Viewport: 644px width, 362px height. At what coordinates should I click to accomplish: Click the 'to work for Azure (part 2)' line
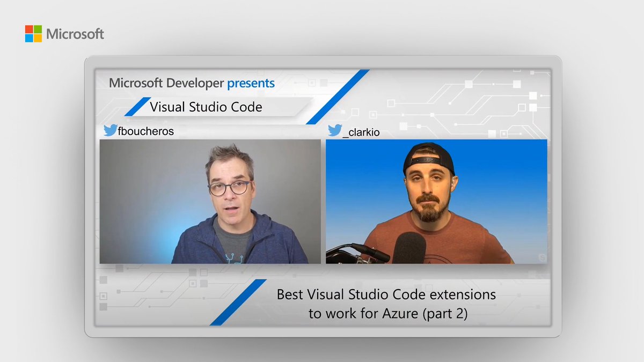click(x=388, y=314)
